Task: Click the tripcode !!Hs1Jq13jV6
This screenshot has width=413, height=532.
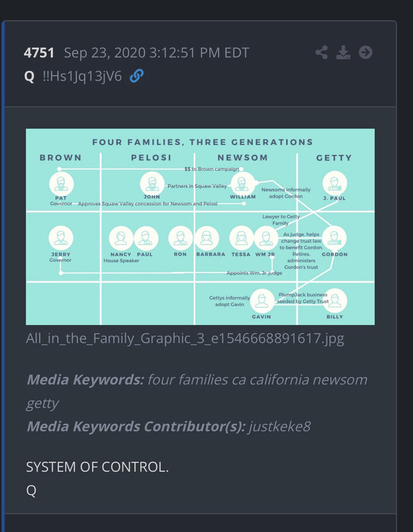Action: point(82,76)
